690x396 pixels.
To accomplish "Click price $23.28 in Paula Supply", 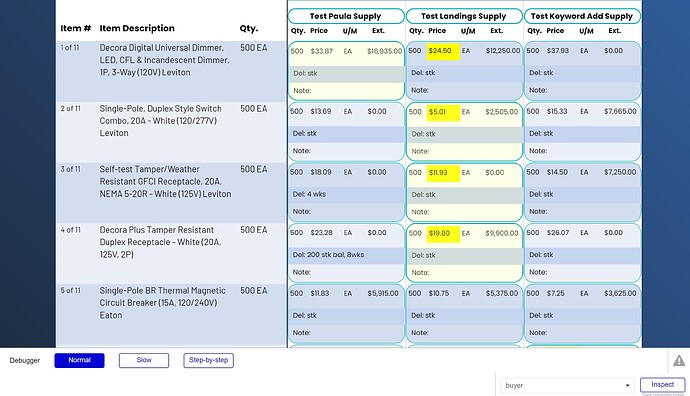I will pyautogui.click(x=321, y=232).
